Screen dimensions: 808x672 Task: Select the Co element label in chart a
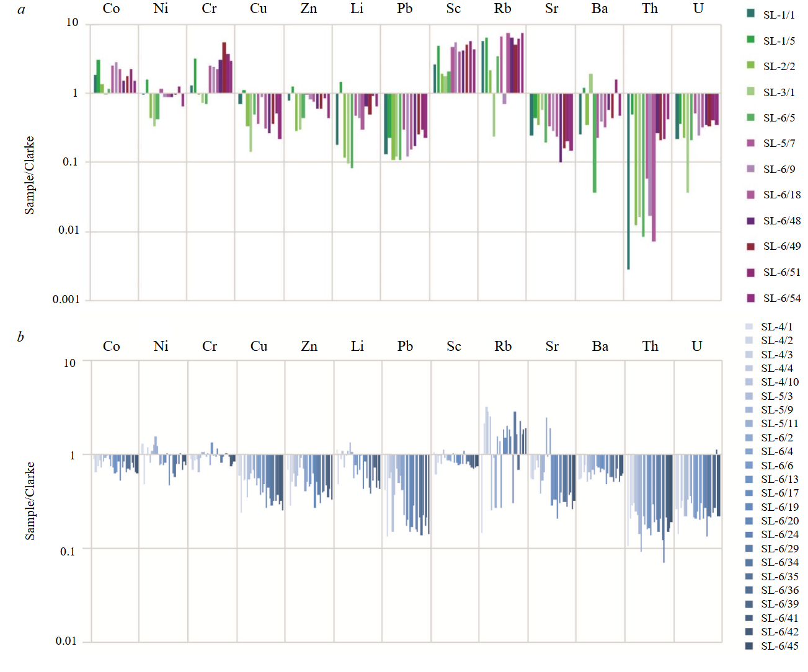[112, 9]
